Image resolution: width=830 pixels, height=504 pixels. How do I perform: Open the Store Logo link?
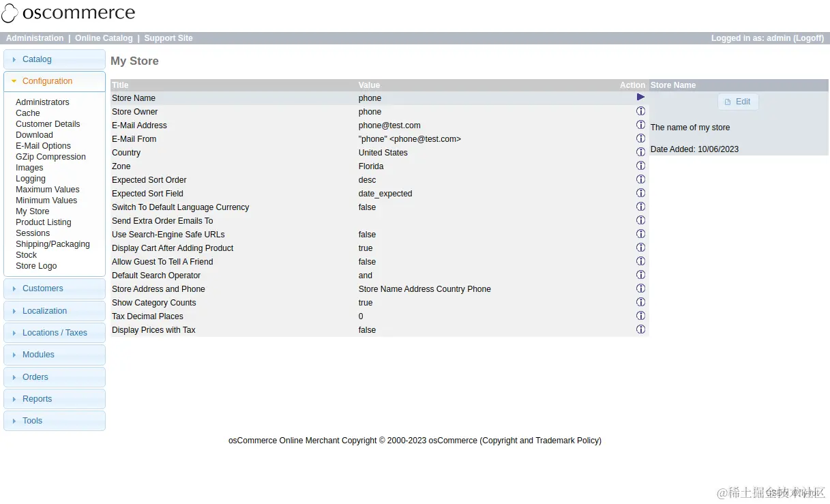[x=36, y=266]
